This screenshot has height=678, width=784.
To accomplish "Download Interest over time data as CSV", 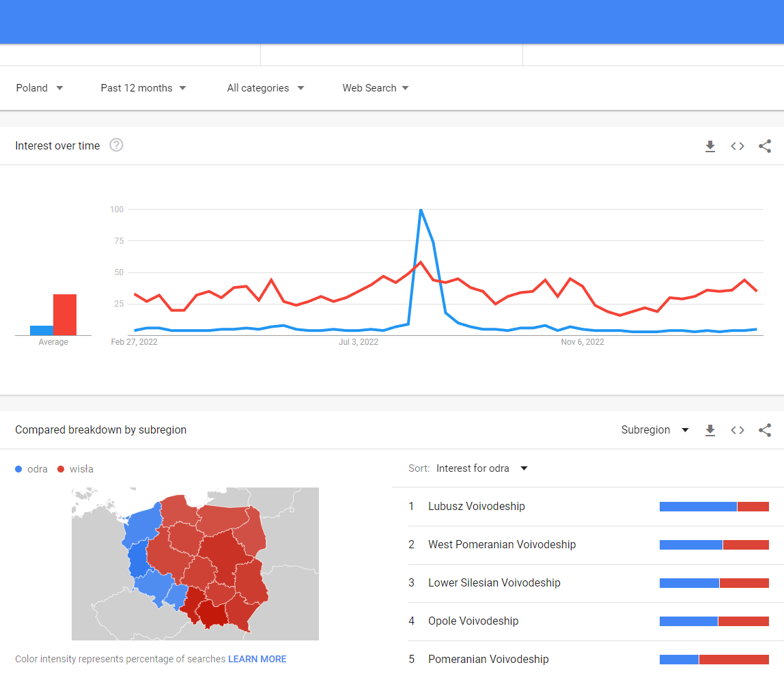I will tap(710, 145).
